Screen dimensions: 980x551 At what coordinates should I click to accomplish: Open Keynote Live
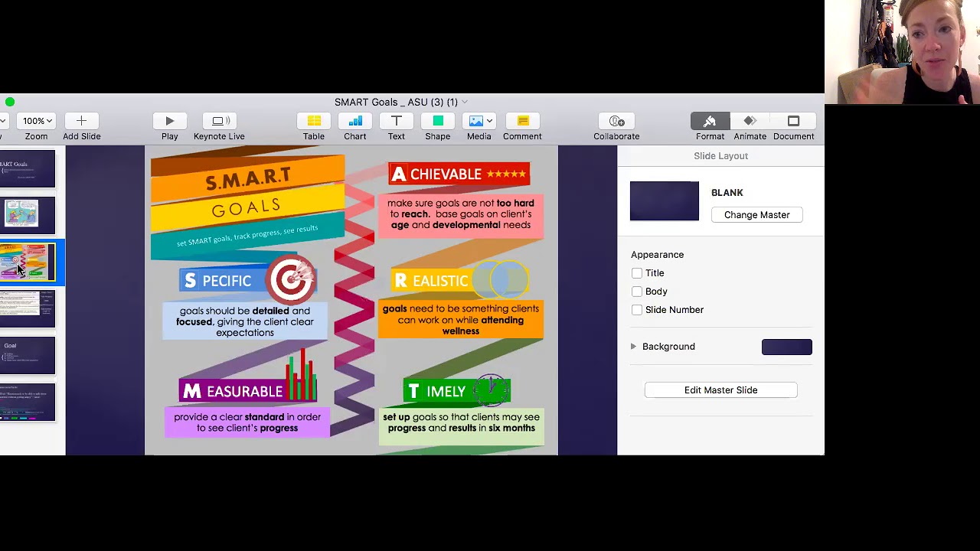tap(219, 121)
